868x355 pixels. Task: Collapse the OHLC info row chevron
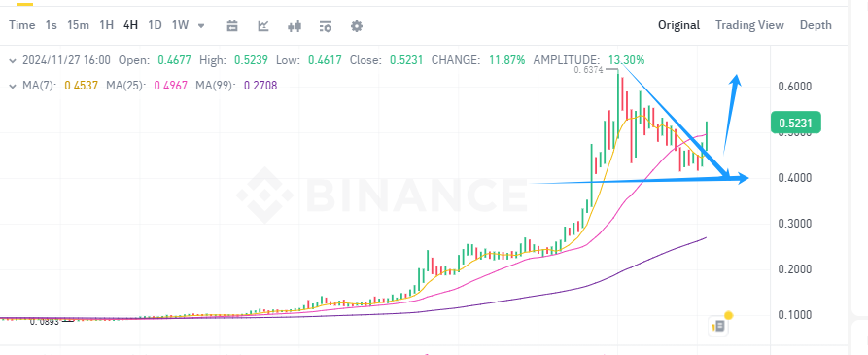13,60
